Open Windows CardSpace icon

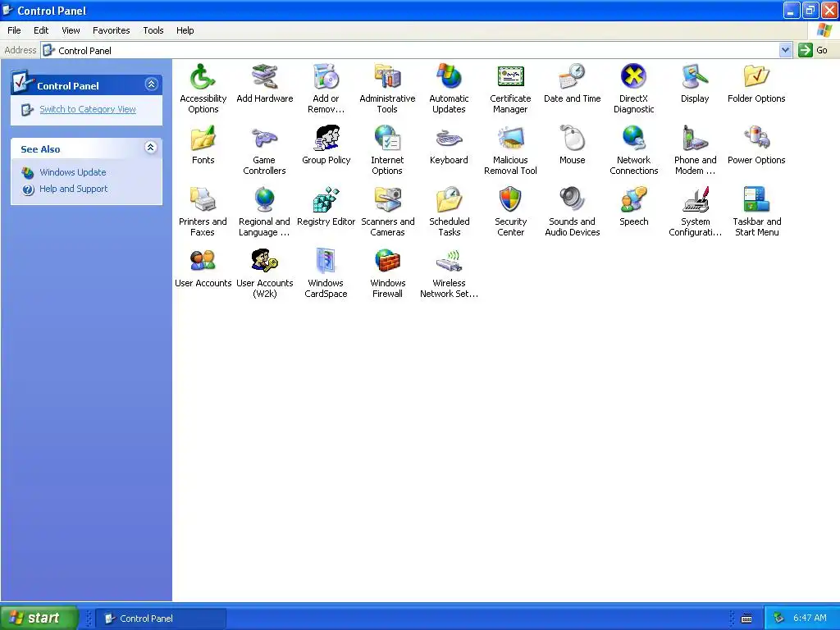[326, 262]
